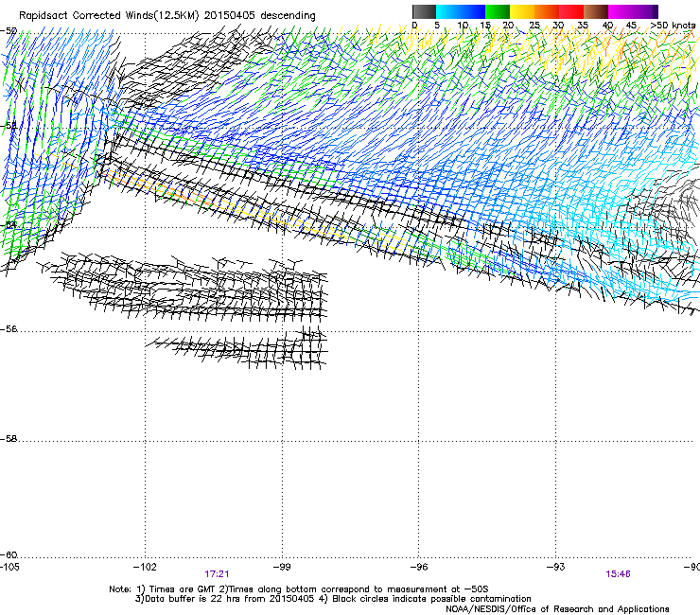Click the gray 0-5 knots legend swatch
This screenshot has height=615, width=700.
(x=424, y=11)
